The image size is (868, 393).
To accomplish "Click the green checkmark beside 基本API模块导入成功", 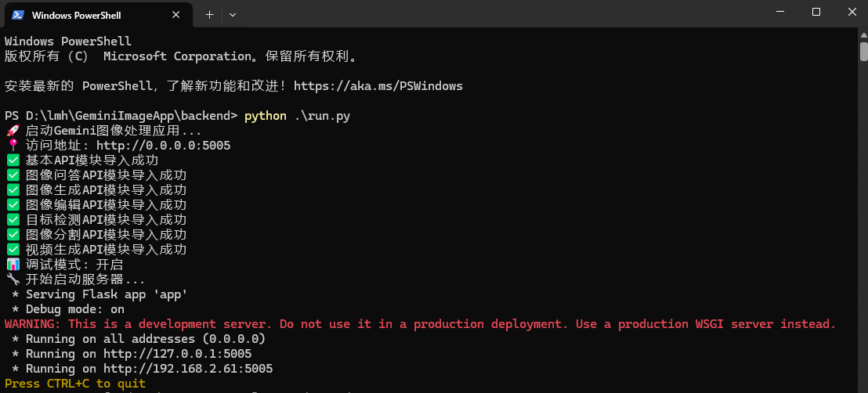I will click(x=13, y=160).
